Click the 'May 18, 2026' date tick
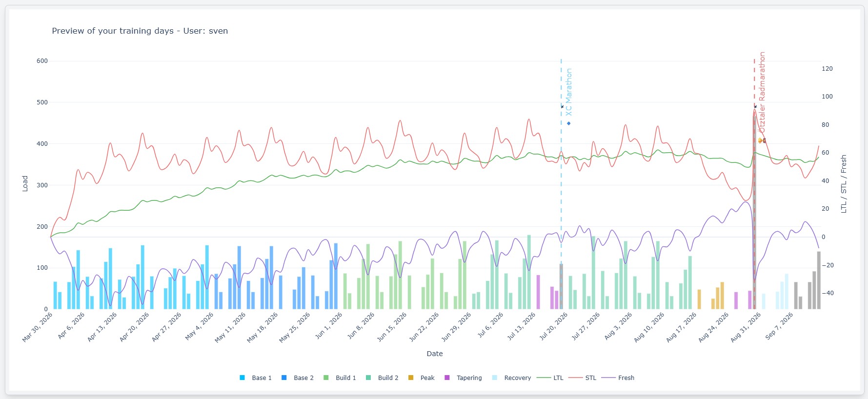This screenshot has width=868, height=399. (x=262, y=328)
